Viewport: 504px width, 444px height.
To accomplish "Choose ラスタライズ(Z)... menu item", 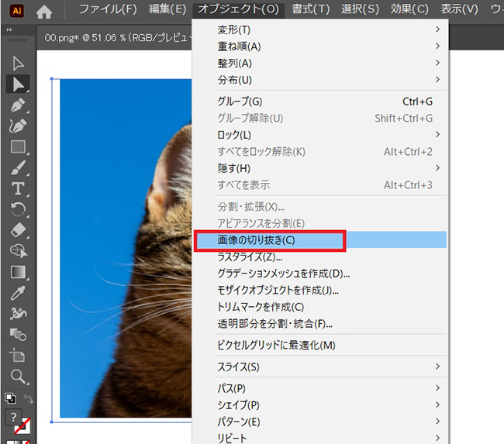I will 320,256.
